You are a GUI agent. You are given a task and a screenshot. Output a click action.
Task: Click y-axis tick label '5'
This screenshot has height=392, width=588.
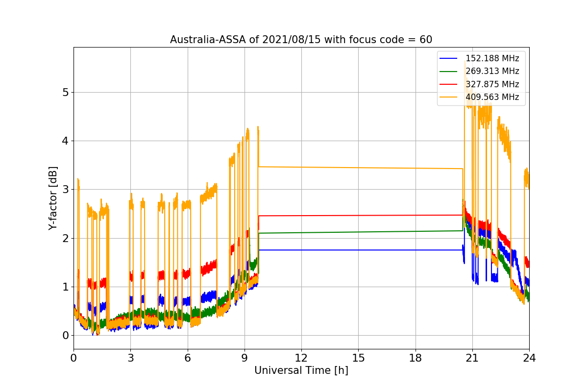[65, 93]
